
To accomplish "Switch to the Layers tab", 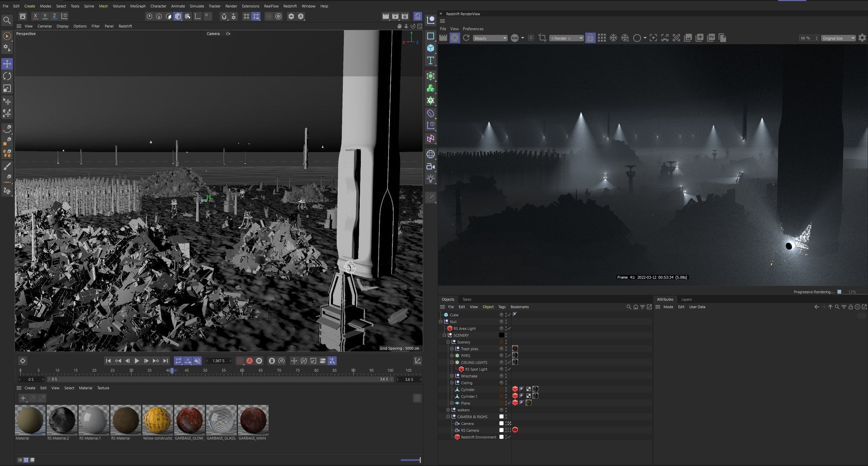I will pos(686,299).
